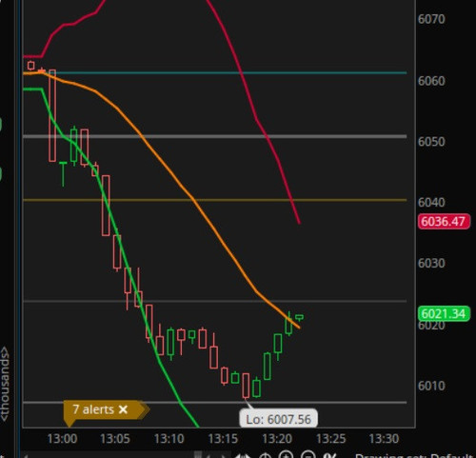Select the gray horizontal line at 6050
Viewport: 476px width, 458px height.
click(215, 136)
